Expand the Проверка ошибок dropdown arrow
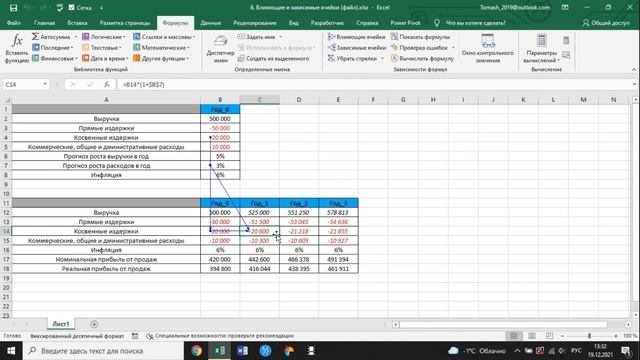This screenshot has width=640, height=360. click(453, 48)
